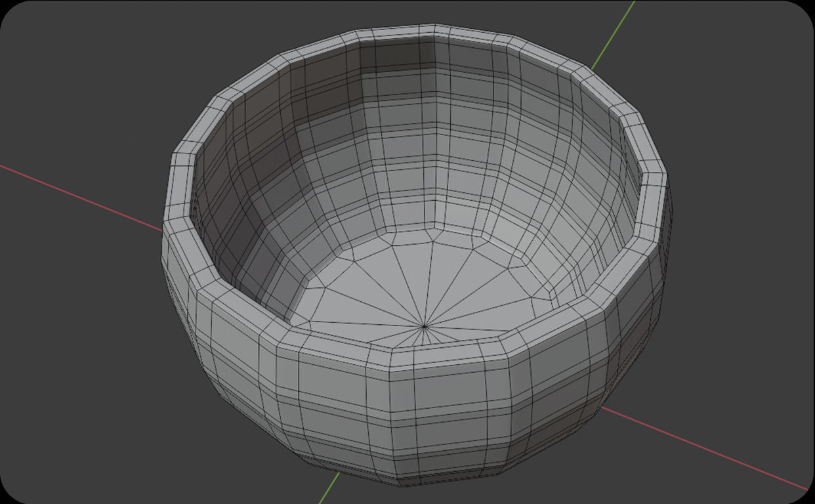Select the center pole vertex of bowl floor

tap(425, 325)
